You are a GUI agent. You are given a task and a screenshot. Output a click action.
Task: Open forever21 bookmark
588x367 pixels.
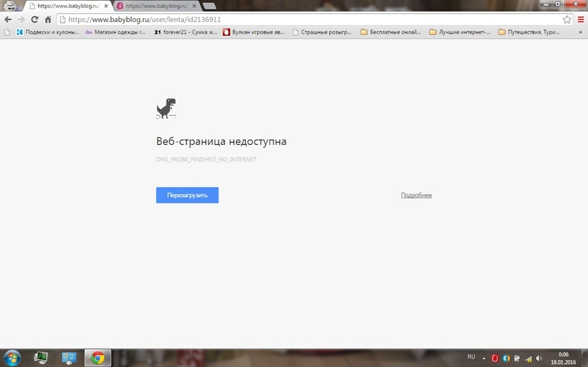(x=186, y=32)
